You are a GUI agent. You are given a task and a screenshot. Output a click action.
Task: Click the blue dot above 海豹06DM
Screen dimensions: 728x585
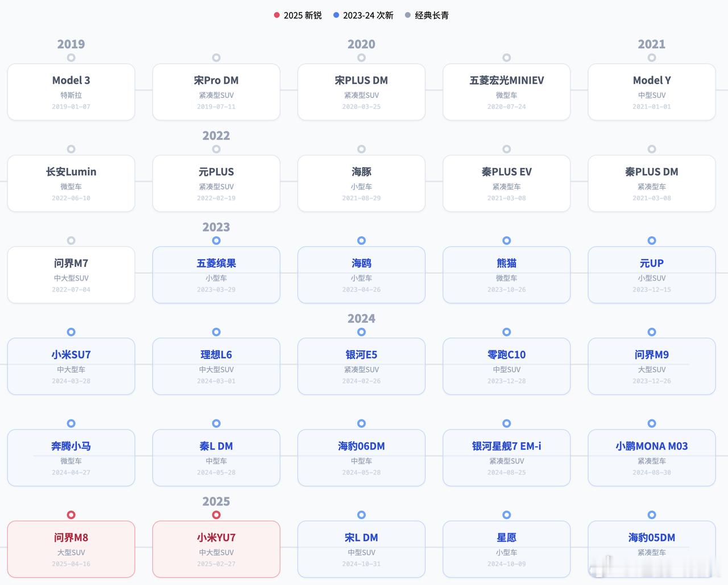361,423
